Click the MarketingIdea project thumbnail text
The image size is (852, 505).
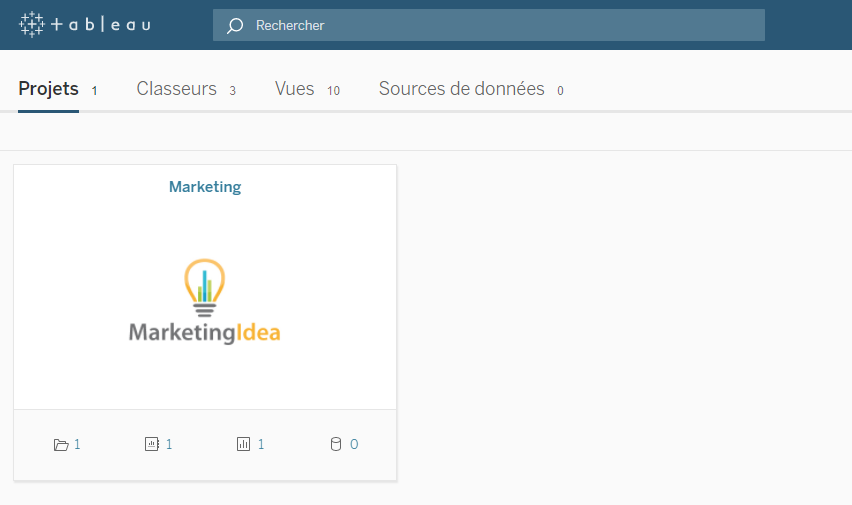pyautogui.click(x=205, y=333)
